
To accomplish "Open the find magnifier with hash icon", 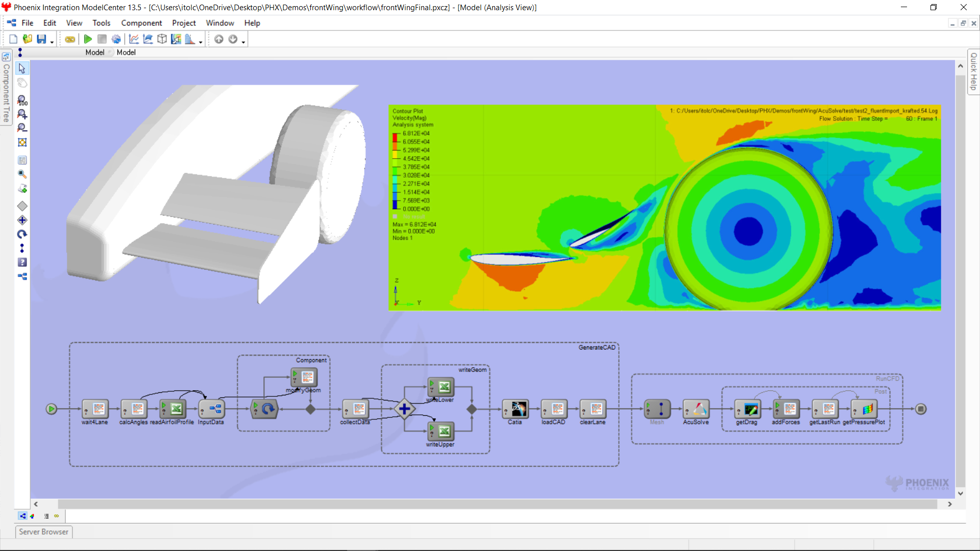I will coord(22,174).
